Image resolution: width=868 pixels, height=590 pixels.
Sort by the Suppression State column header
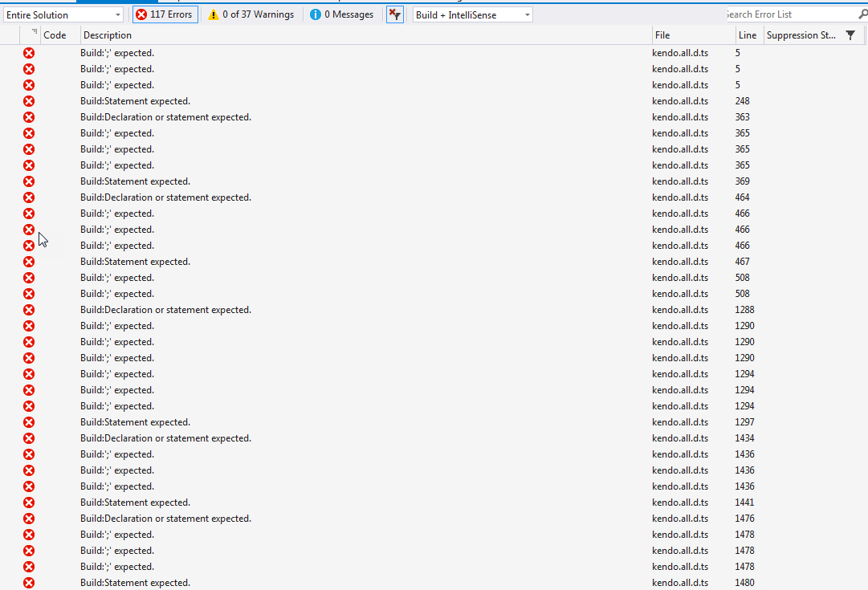801,35
